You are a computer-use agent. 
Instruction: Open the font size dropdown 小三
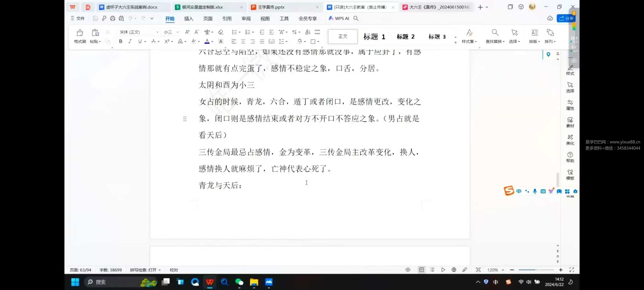click(x=177, y=32)
